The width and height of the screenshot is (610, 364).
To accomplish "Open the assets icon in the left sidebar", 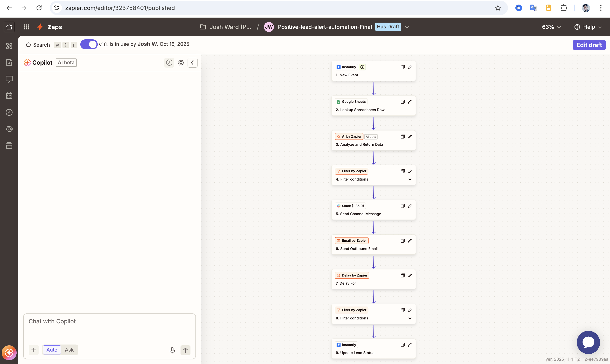I will click(x=9, y=46).
